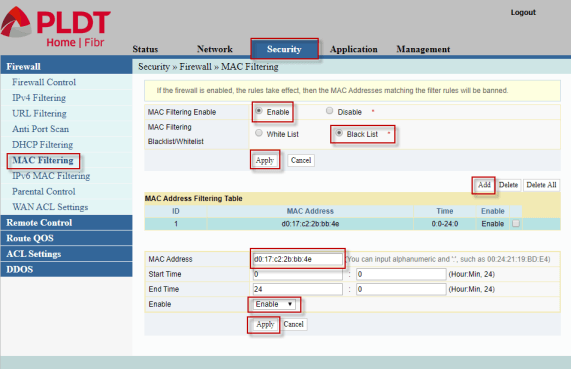Open the Network tab
This screenshot has height=369, width=571.
214,49
